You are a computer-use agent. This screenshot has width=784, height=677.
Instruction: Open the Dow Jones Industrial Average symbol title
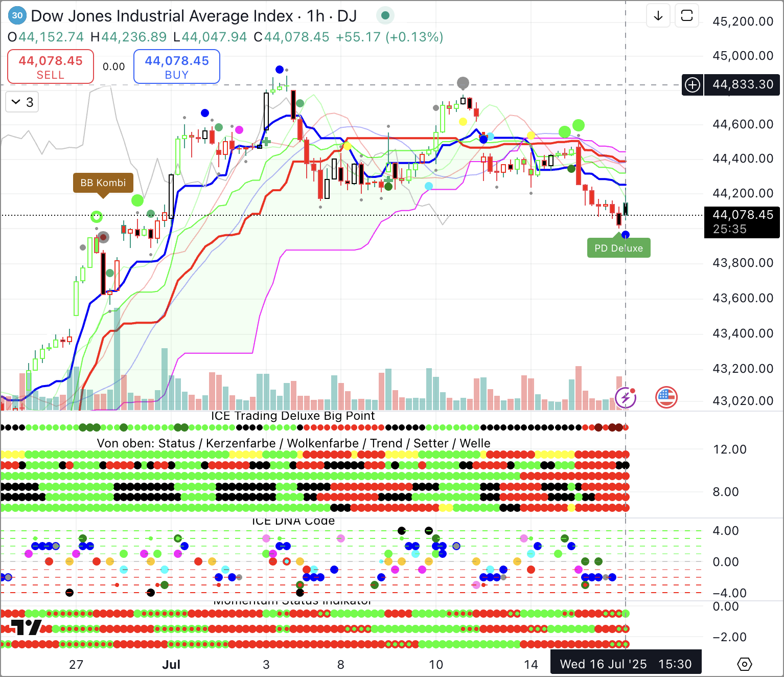coord(162,16)
